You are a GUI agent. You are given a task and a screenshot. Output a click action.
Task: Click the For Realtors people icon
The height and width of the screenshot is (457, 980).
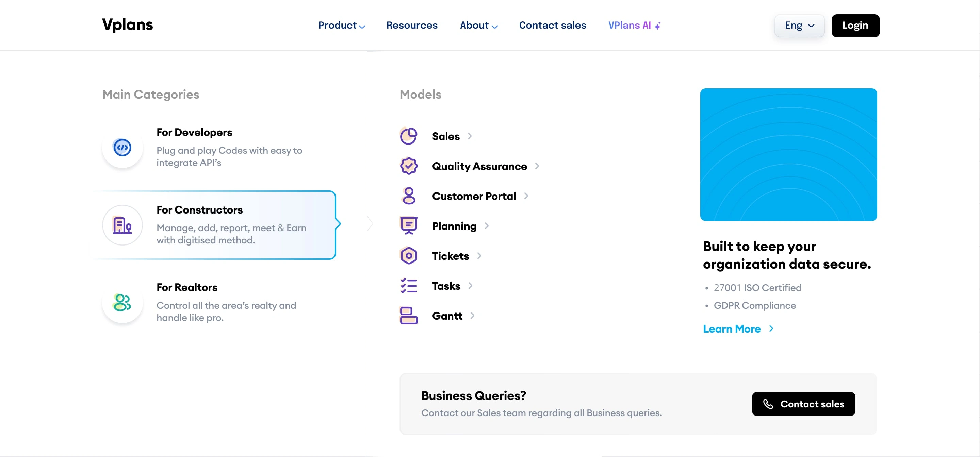pyautogui.click(x=122, y=303)
